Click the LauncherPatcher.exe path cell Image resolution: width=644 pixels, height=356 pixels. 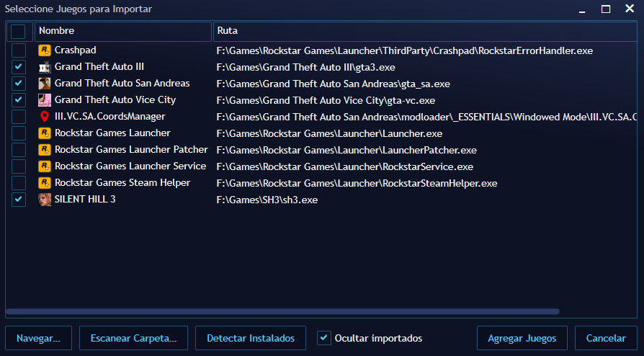pyautogui.click(x=346, y=150)
